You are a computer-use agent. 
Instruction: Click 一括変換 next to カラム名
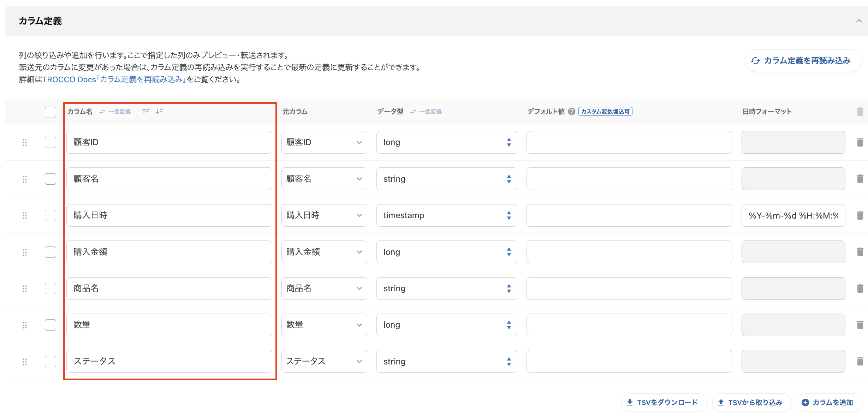[116, 112]
